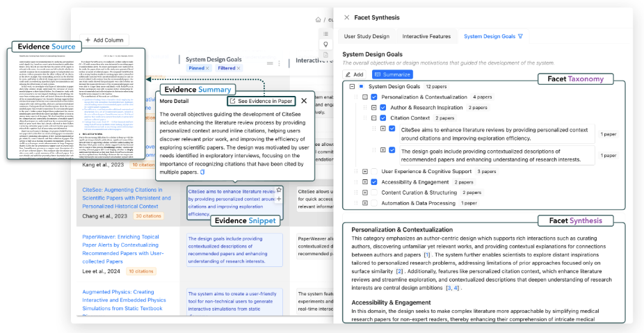Select the System Design Goals tab

click(493, 36)
